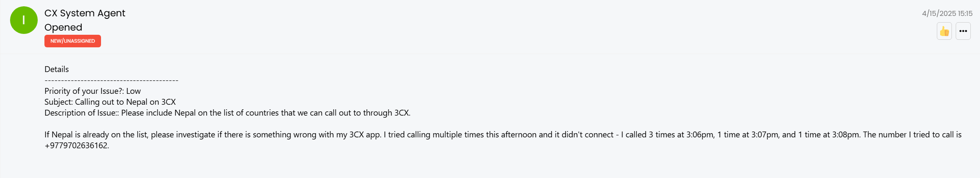Click the 'Details' heading
Screen dimensions: 980x178
(57, 69)
